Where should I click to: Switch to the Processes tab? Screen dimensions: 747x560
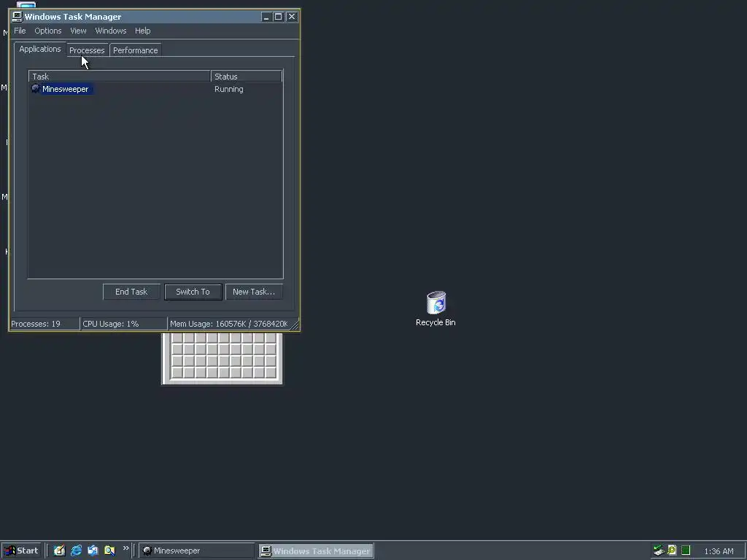click(87, 50)
